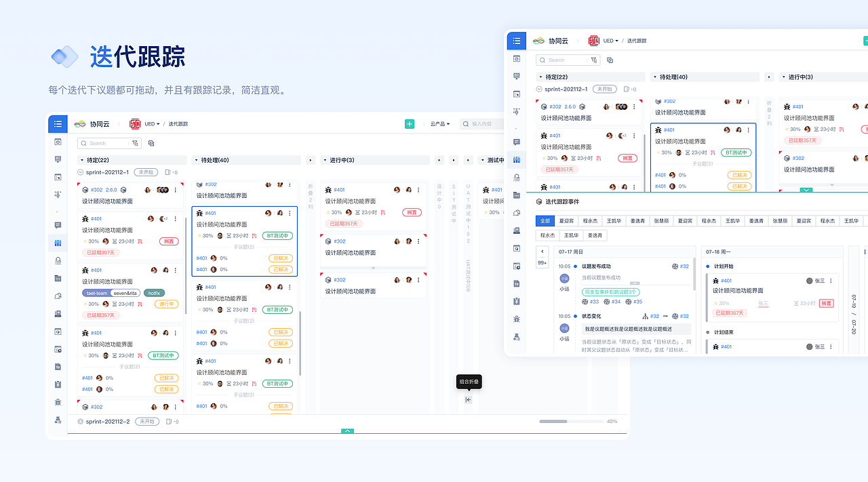The height and width of the screenshot is (482, 868).
Task: Click the copy icon beside back window search box
Action: point(151,143)
